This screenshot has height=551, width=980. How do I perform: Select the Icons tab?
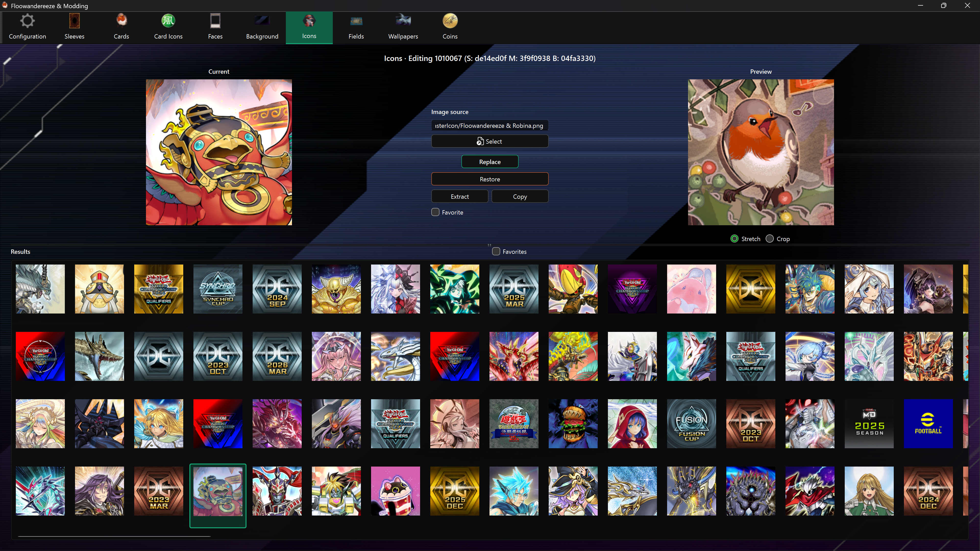(x=309, y=27)
